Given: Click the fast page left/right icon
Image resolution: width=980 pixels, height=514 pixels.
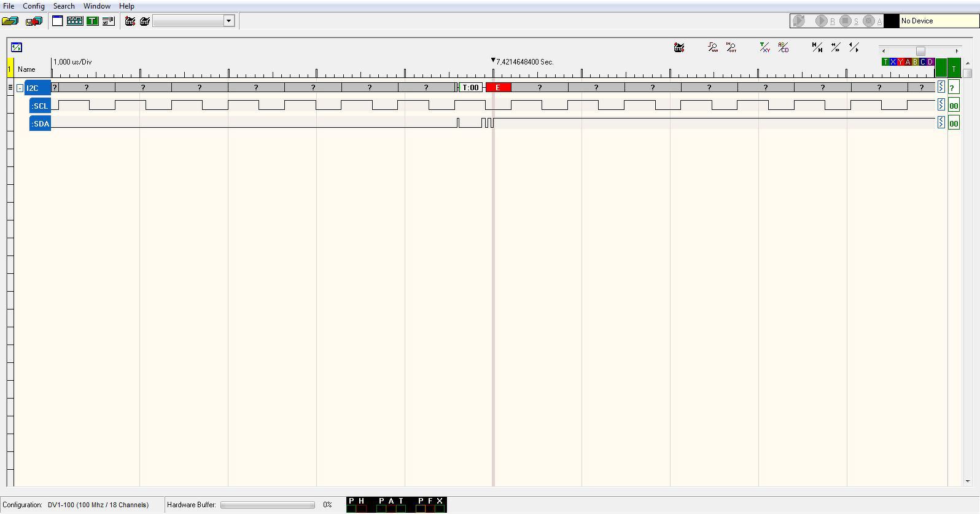Looking at the screenshot, I should (835, 47).
